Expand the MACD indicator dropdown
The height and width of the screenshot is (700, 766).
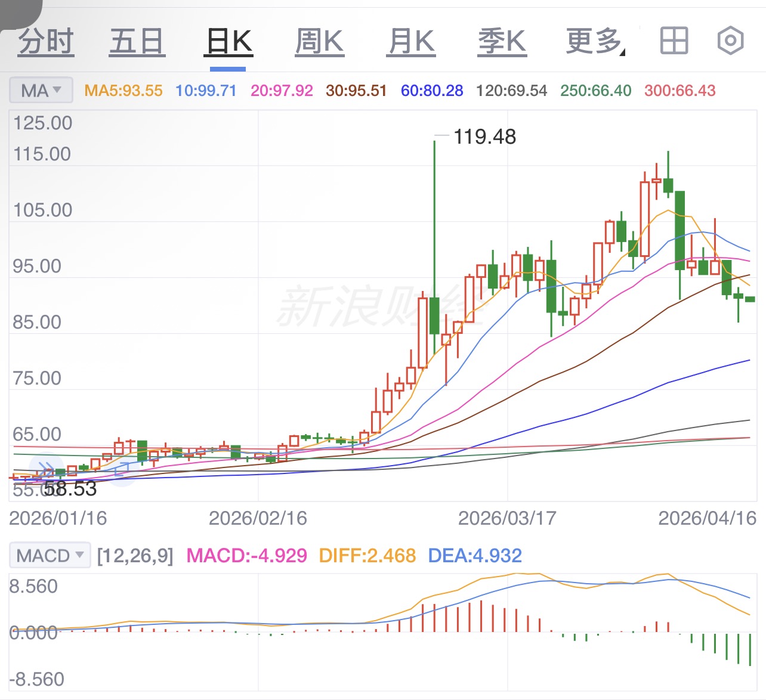tap(50, 556)
